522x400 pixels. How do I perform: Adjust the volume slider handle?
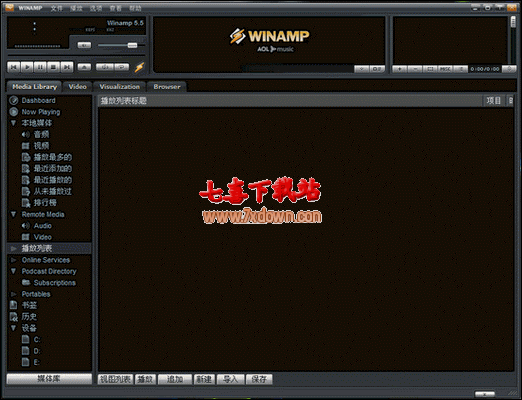132,45
